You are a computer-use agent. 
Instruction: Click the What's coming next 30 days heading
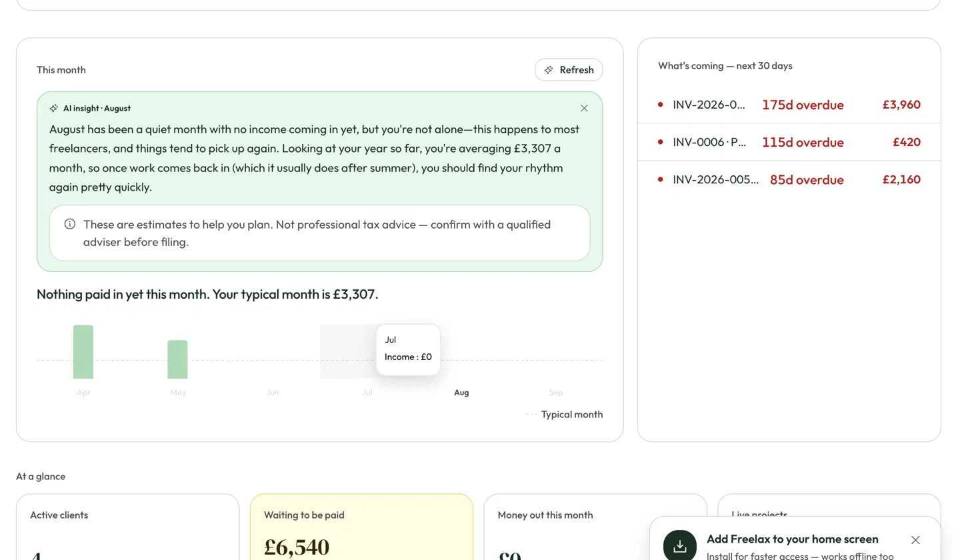click(x=725, y=66)
